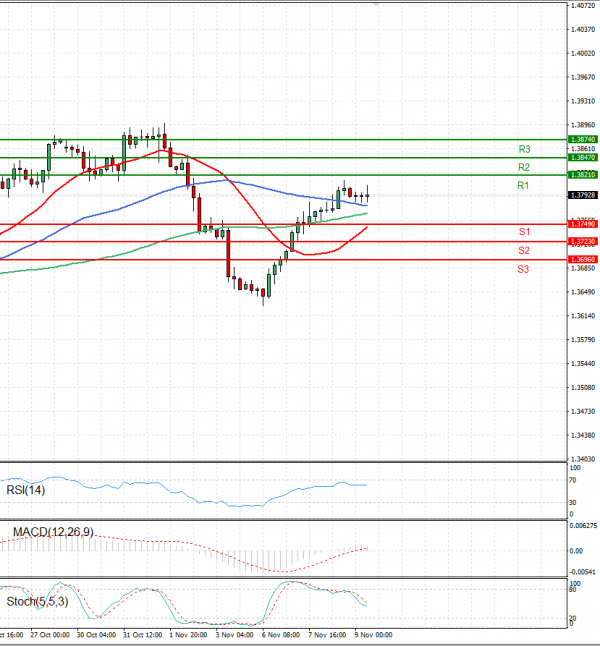600x646 pixels.
Task: Click the 1 Nov 20:00 time label
Action: (188, 635)
